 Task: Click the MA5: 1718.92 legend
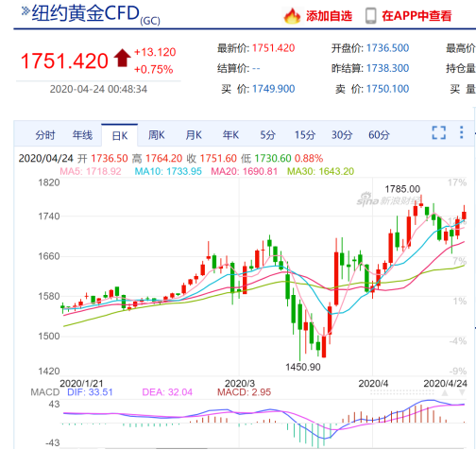pyautogui.click(x=91, y=171)
